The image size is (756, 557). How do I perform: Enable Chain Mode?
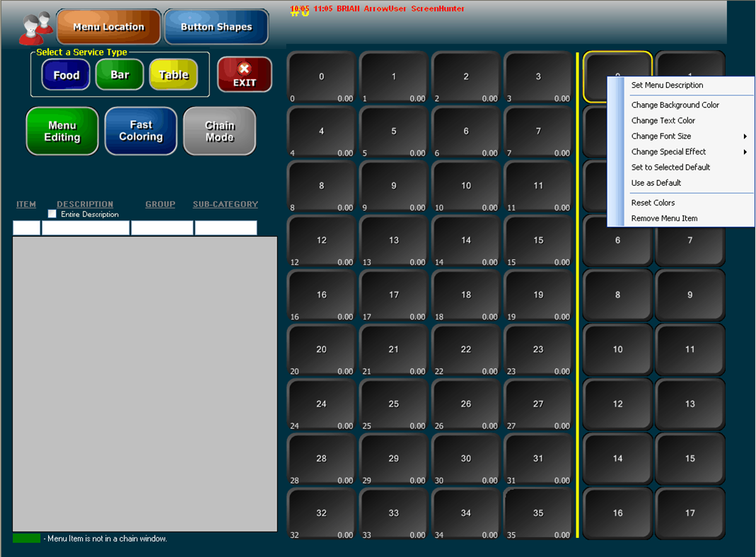click(220, 131)
